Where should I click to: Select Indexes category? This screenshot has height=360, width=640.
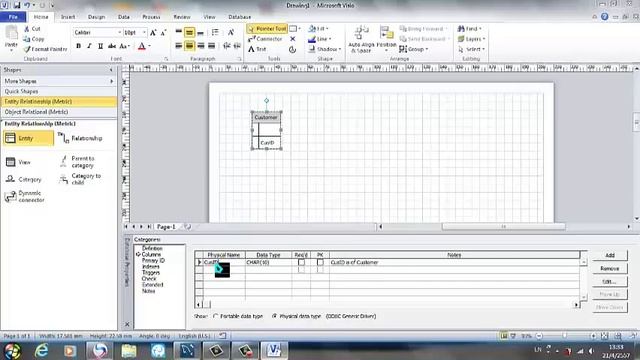tap(151, 267)
